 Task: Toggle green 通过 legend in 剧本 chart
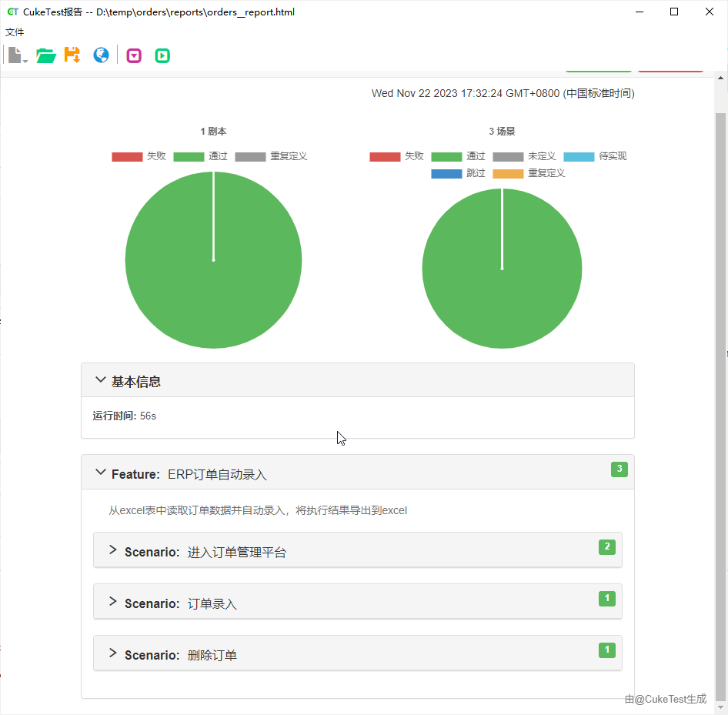click(x=201, y=156)
